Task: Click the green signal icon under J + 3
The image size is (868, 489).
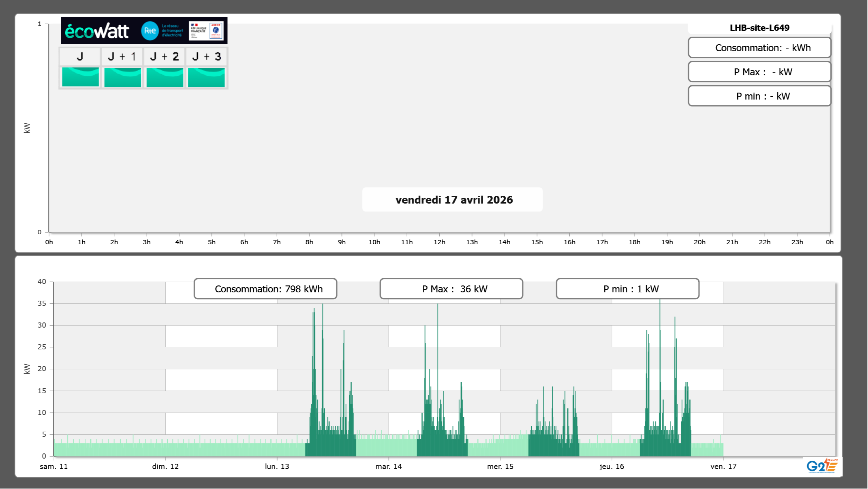Action: point(206,77)
